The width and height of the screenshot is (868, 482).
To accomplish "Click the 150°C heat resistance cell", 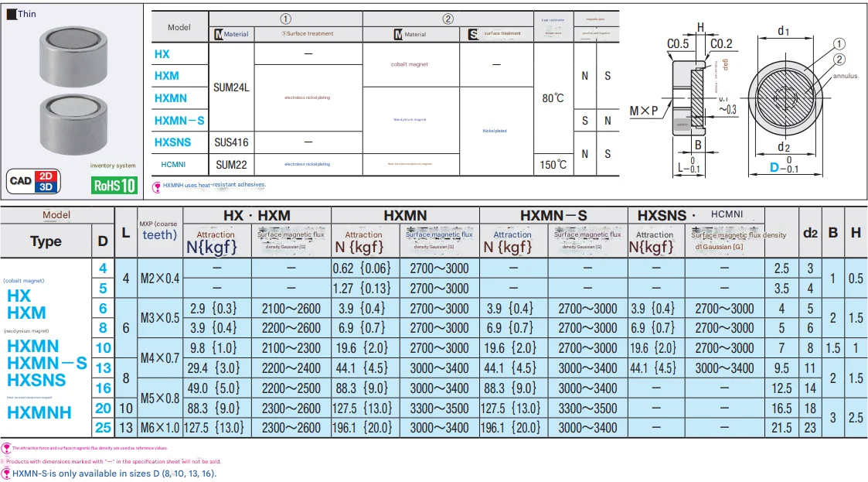I will click(553, 164).
